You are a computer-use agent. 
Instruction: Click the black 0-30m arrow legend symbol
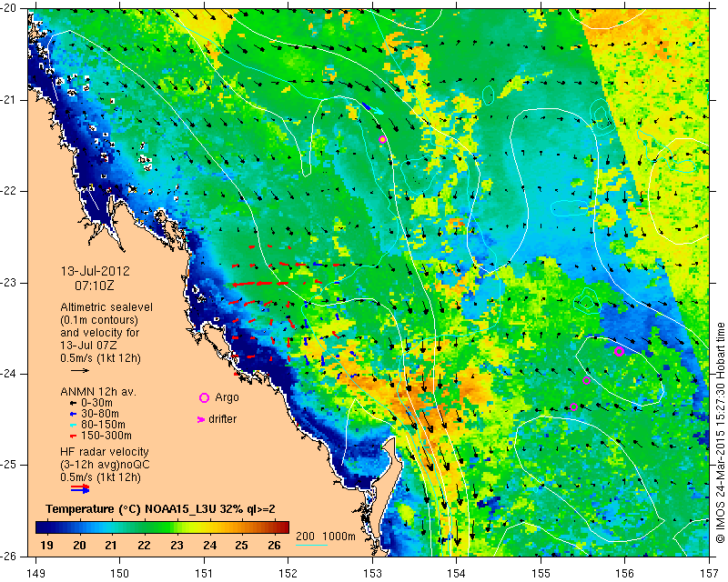73,403
